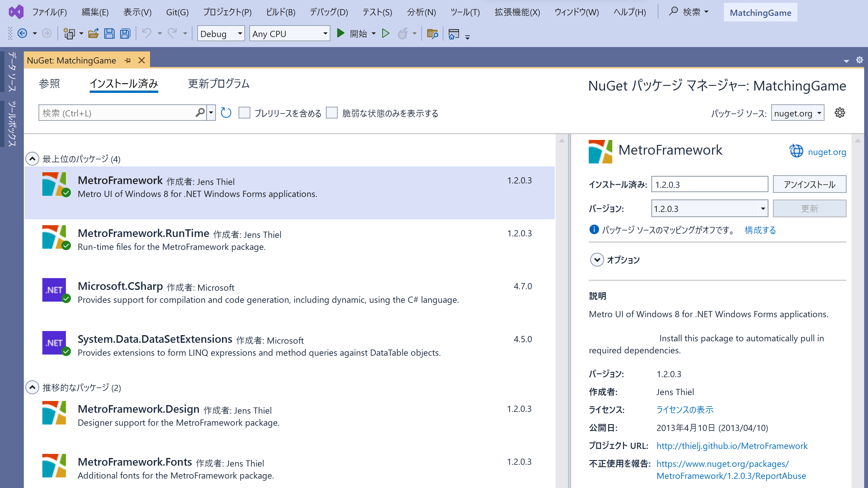
Task: Click the magnifier icon in the package search box
Action: [x=200, y=113]
